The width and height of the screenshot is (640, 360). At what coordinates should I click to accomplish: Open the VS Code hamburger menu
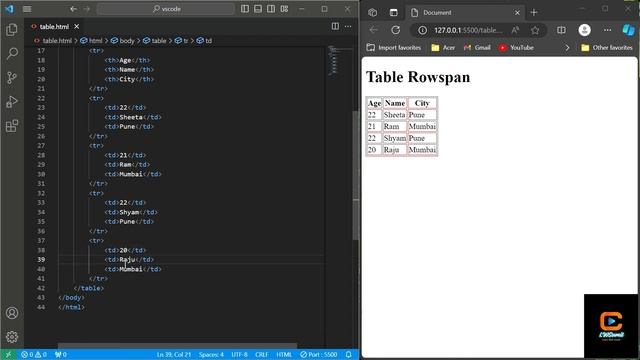[x=27, y=9]
